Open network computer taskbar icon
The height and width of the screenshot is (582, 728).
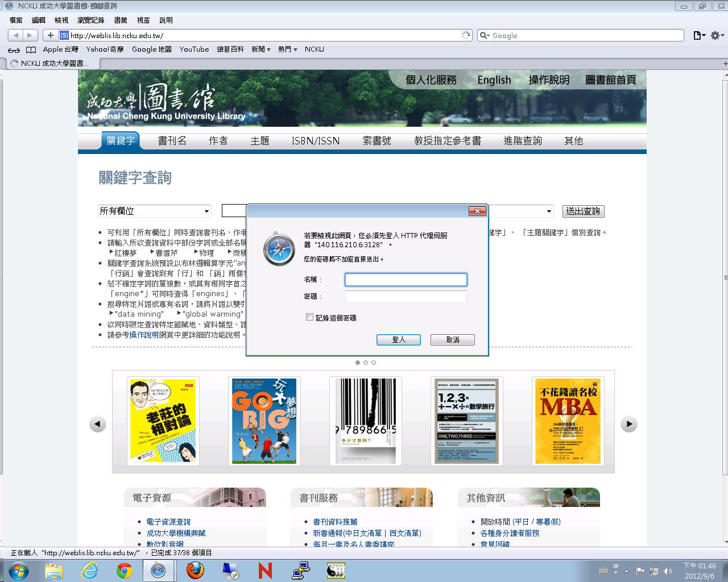(x=230, y=571)
